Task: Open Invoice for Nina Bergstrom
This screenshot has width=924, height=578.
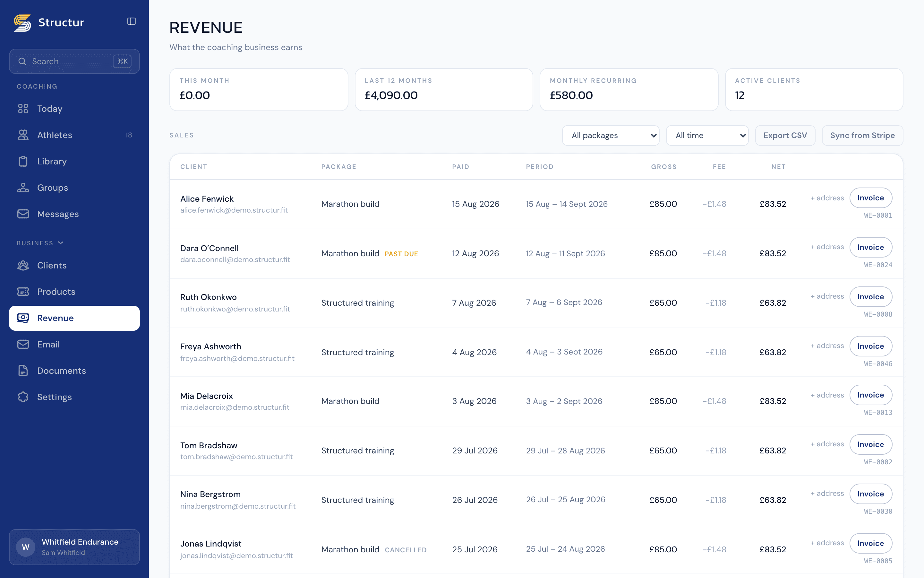Action: (x=870, y=494)
